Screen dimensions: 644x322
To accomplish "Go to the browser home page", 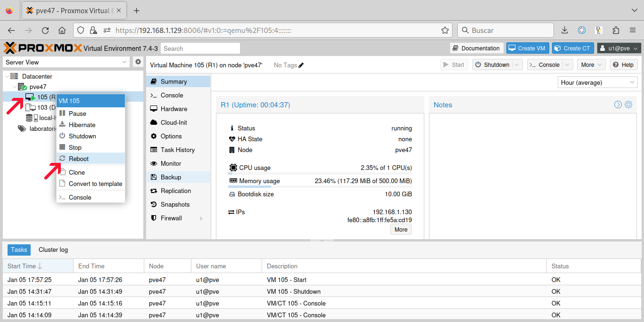I will tap(62, 30).
